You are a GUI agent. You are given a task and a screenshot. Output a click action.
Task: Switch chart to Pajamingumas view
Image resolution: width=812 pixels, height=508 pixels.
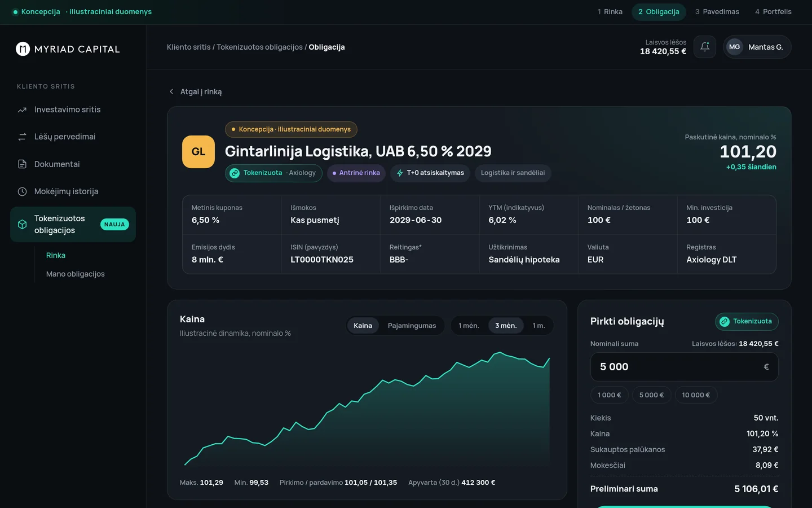412,326
